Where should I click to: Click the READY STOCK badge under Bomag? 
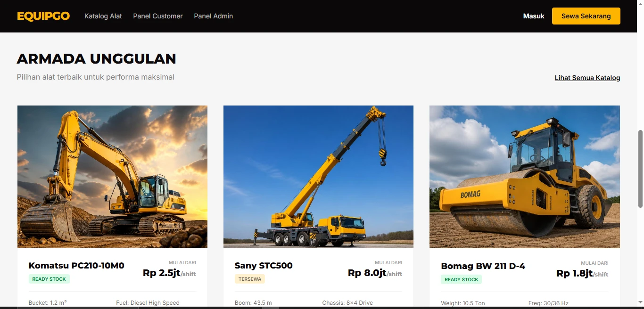click(x=461, y=279)
